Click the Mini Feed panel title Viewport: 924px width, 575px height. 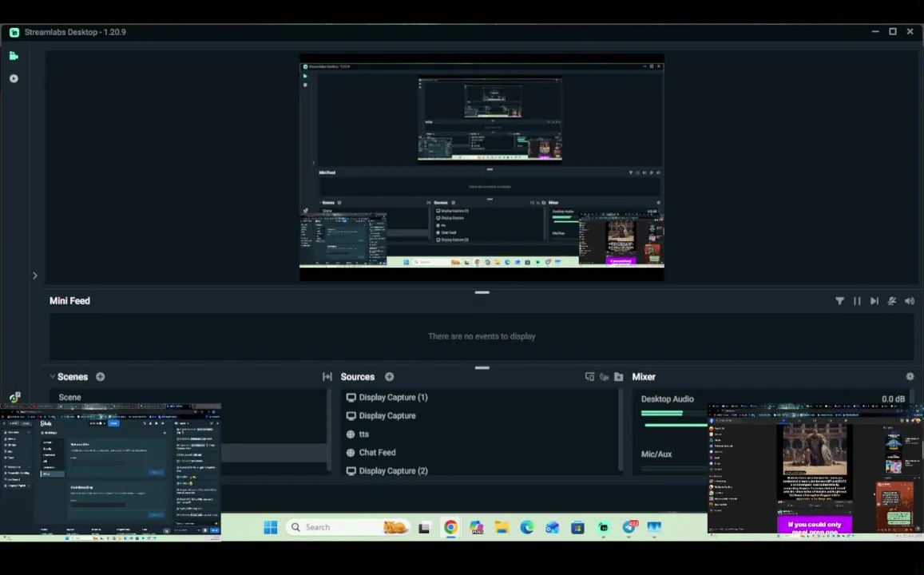69,301
